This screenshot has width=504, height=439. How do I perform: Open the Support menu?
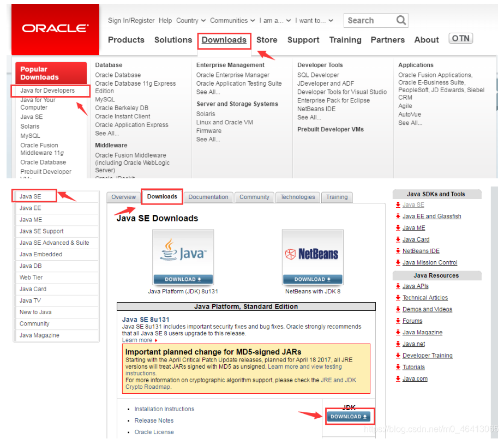pos(303,40)
